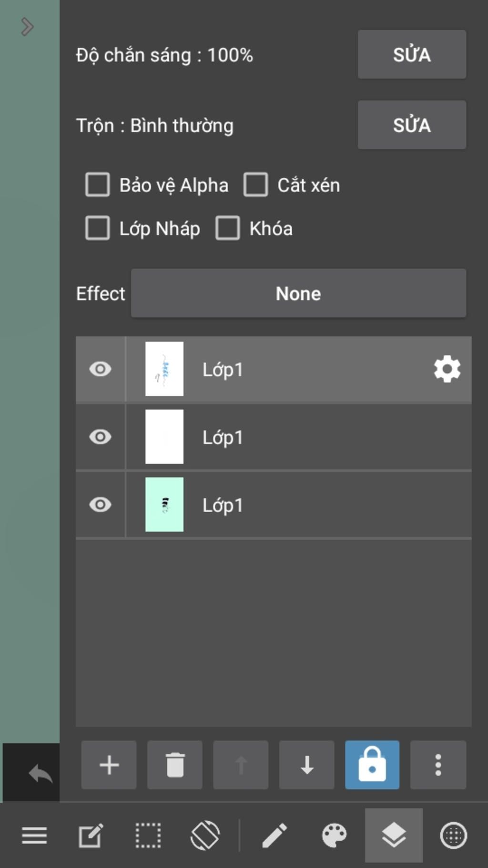488x868 pixels.
Task: Open the Effect None dropdown
Action: (x=298, y=293)
